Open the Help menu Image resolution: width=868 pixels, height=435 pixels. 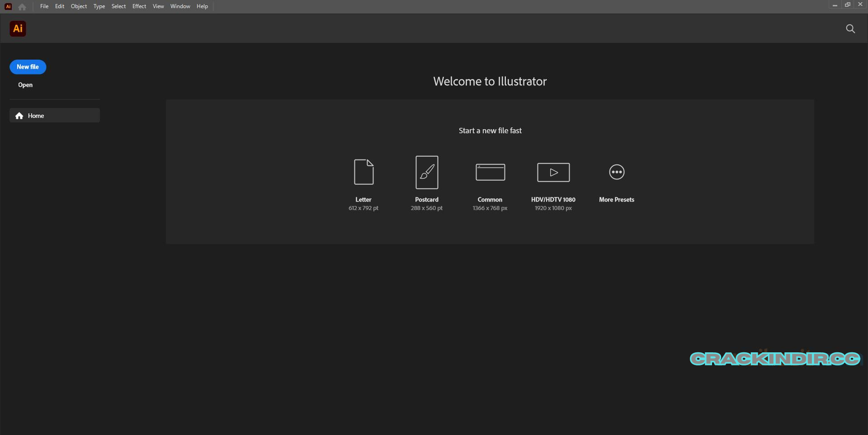point(202,6)
